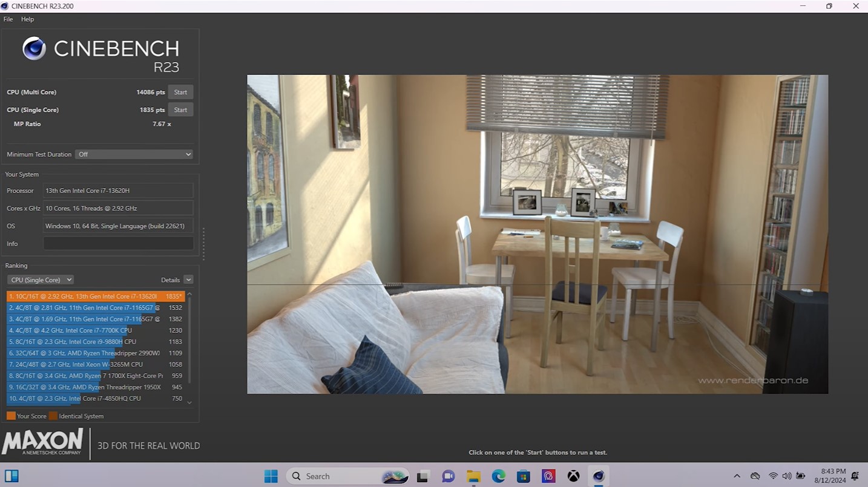This screenshot has height=487, width=868.
Task: Open the Windows Start menu
Action: click(x=271, y=476)
